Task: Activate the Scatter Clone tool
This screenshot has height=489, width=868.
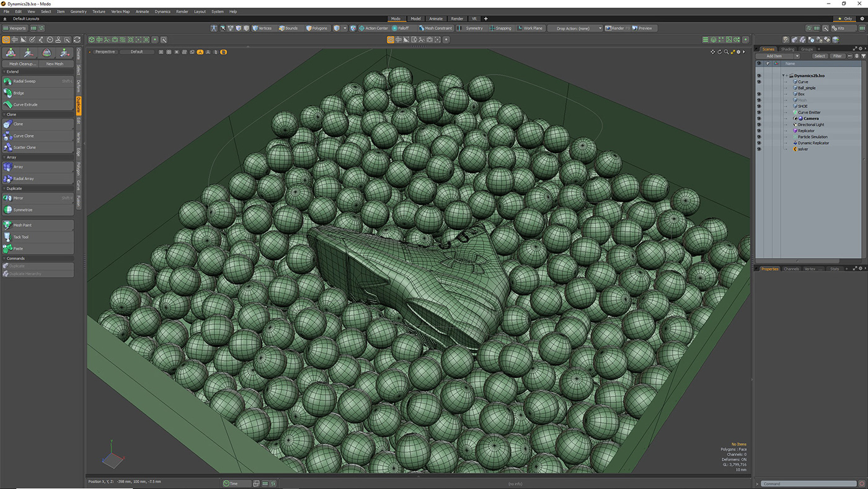Action: point(25,148)
